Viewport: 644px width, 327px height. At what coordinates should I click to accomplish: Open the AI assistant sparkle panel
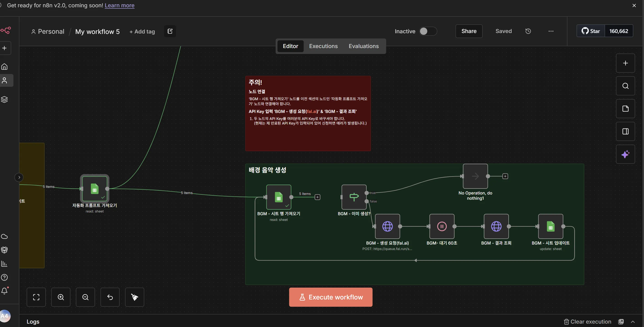click(625, 154)
